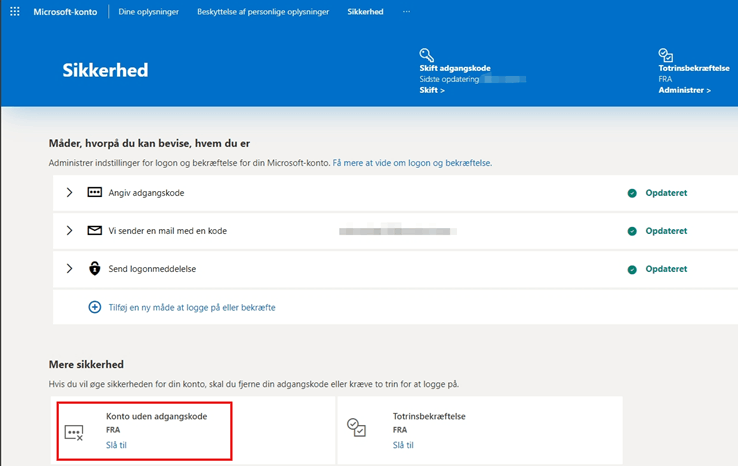Click the Totrinsbekræftelse header title
Screen dimensions: 738x466
pos(694,68)
